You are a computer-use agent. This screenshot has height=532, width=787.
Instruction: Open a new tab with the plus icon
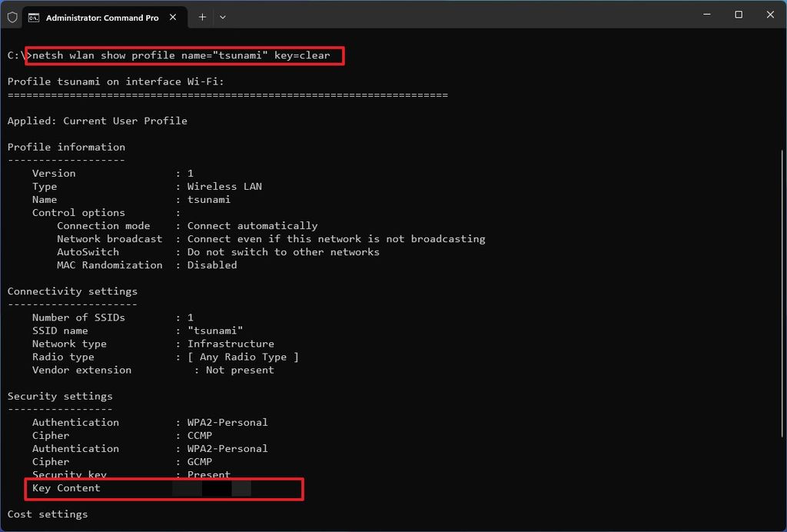coord(201,15)
